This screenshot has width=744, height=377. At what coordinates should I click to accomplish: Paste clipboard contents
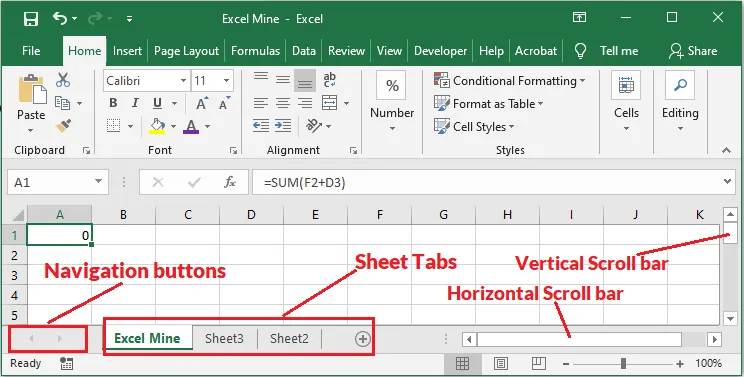32,90
